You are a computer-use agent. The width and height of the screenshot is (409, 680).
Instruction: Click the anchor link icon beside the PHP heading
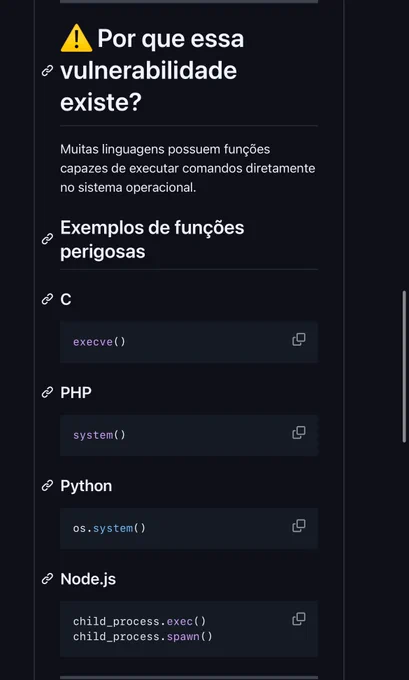pyautogui.click(x=47, y=392)
